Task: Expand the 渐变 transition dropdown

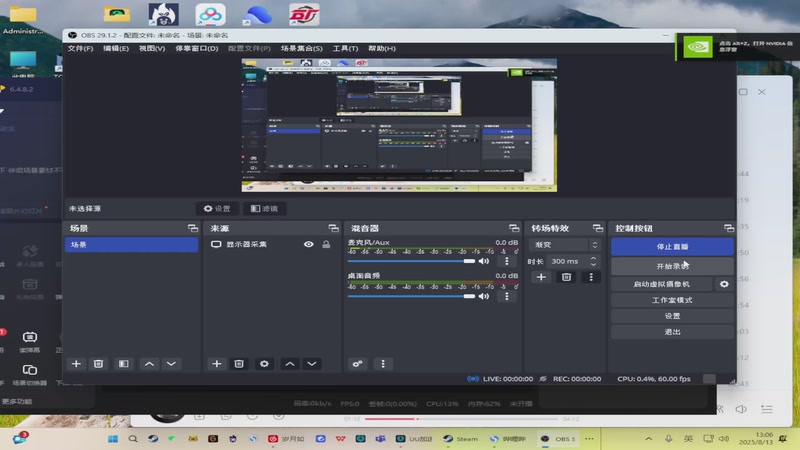Action: 564,245
